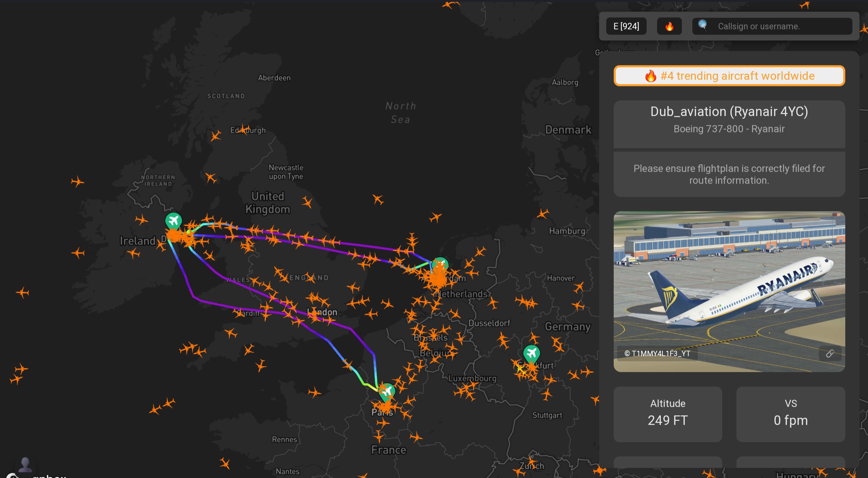
Task: Click the flightplan route information notice
Action: 729,174
